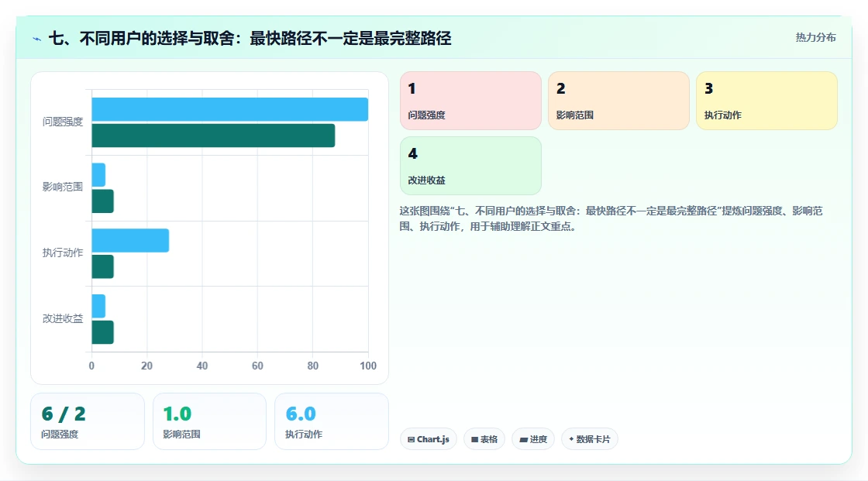Click the dark teal bar for 改进收益
The image size is (868, 481).
(102, 332)
